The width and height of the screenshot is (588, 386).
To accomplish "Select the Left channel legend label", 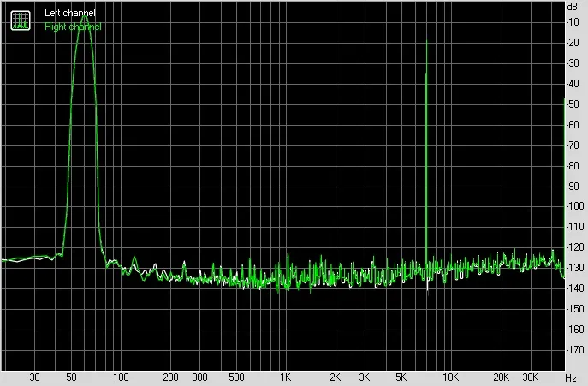I will (x=69, y=13).
